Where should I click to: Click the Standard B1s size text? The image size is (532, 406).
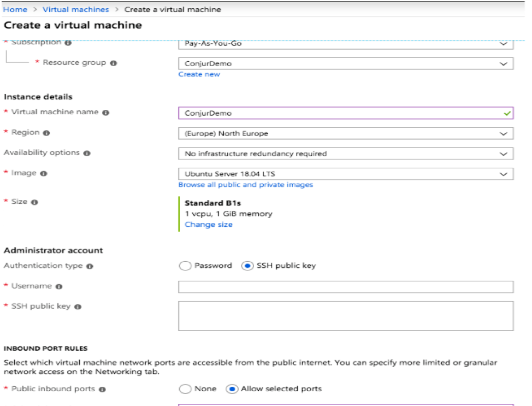click(212, 203)
